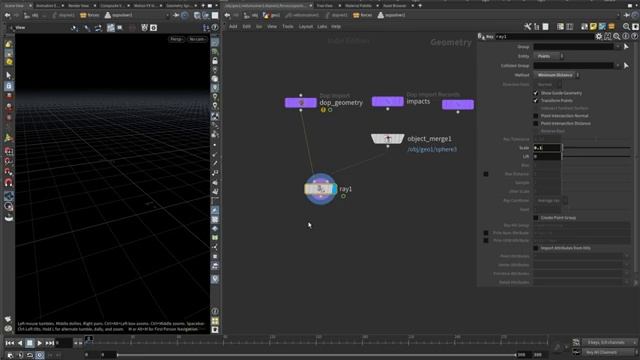
Task: Open the Keys channels dropdown at bottom right
Action: 610,342
